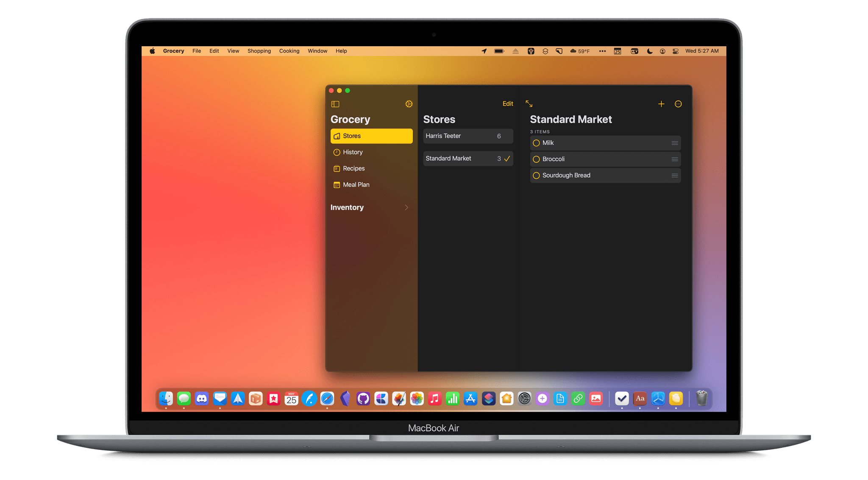Mark Sourdough Bread as completed
This screenshot has height=480, width=868.
(x=536, y=176)
